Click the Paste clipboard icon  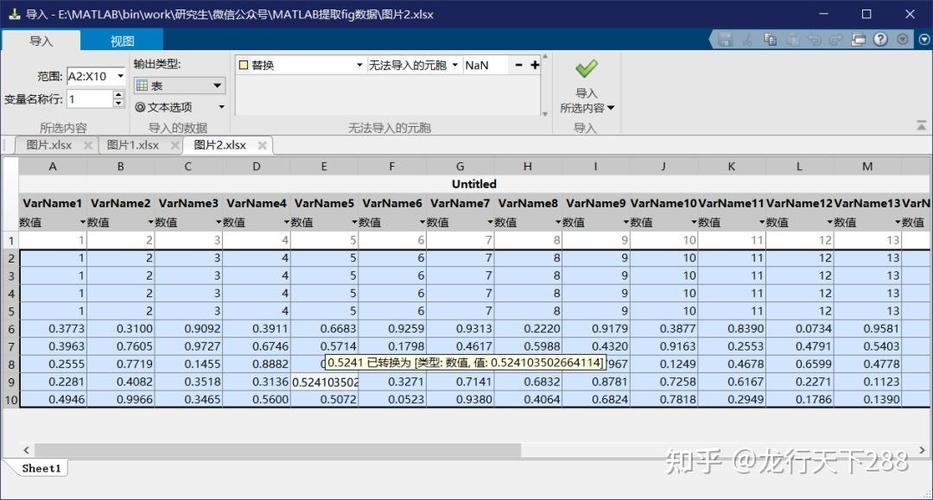tap(793, 40)
